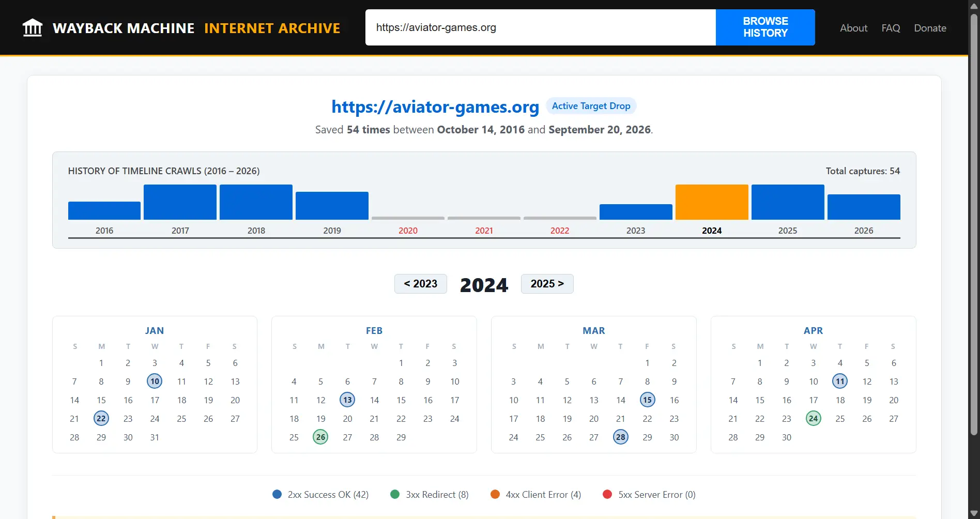Click the URL input field
Screen dimensions: 980x519
(540, 27)
